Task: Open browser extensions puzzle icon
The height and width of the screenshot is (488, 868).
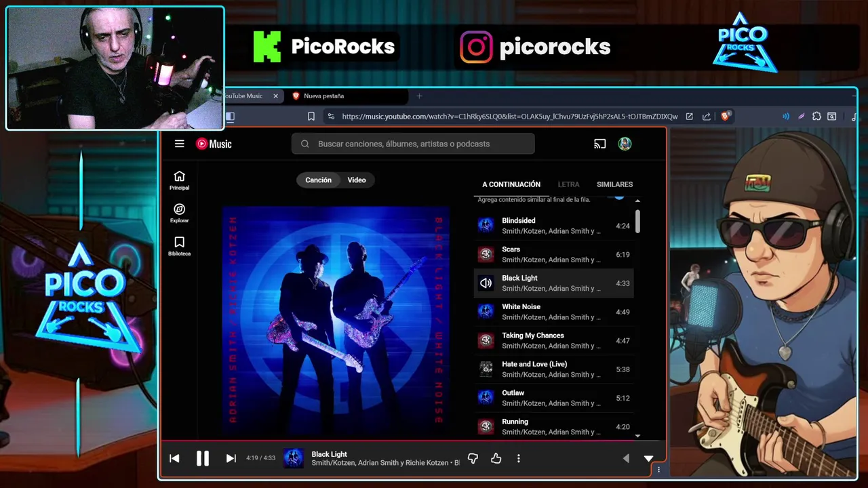Action: coord(816,116)
